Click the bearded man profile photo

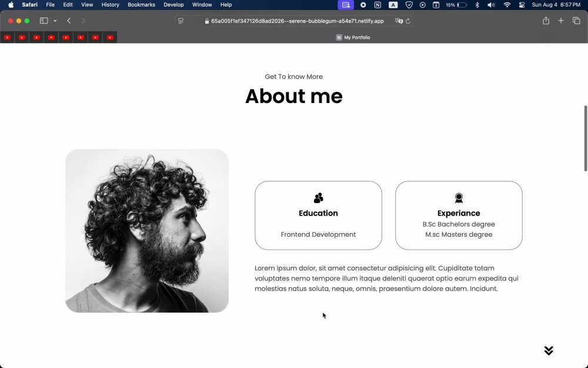coord(147,231)
